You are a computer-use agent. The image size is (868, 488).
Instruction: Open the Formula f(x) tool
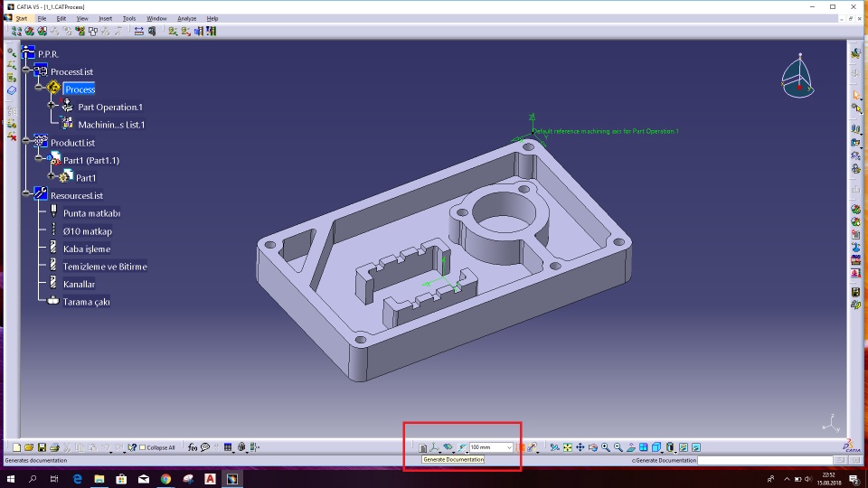click(192, 447)
